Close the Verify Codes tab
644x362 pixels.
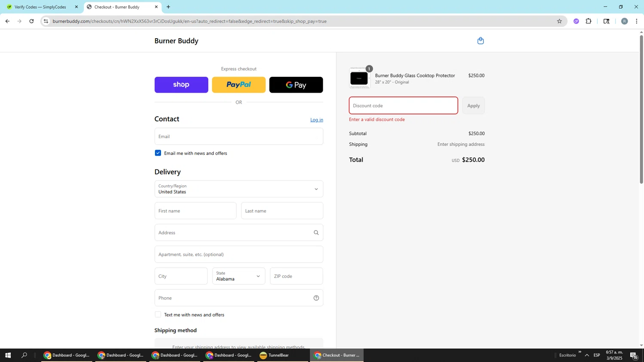click(76, 7)
